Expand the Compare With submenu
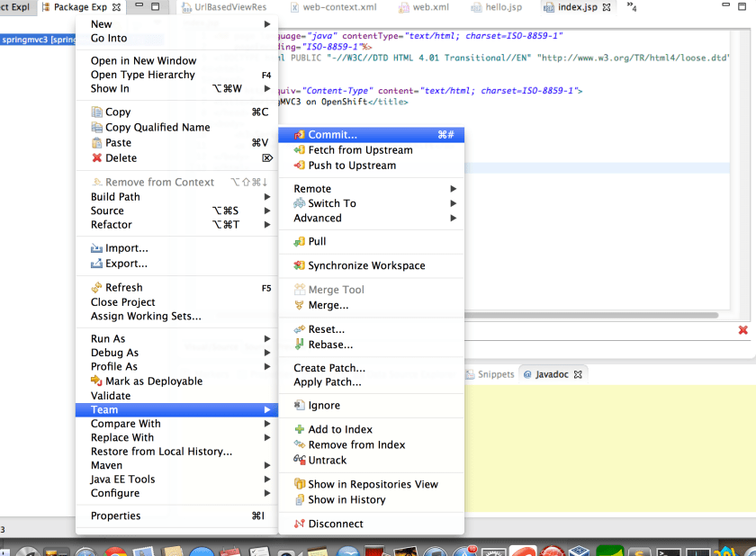This screenshot has width=756, height=556. [x=267, y=424]
